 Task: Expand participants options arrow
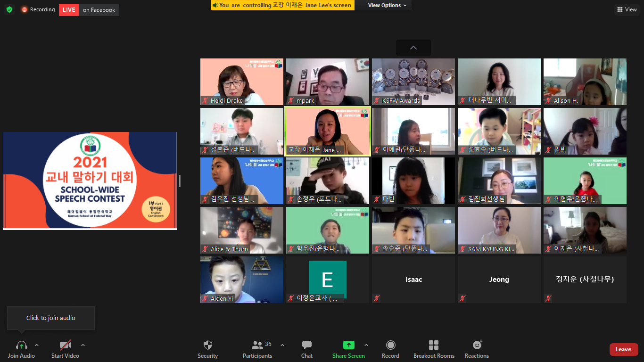tap(282, 345)
